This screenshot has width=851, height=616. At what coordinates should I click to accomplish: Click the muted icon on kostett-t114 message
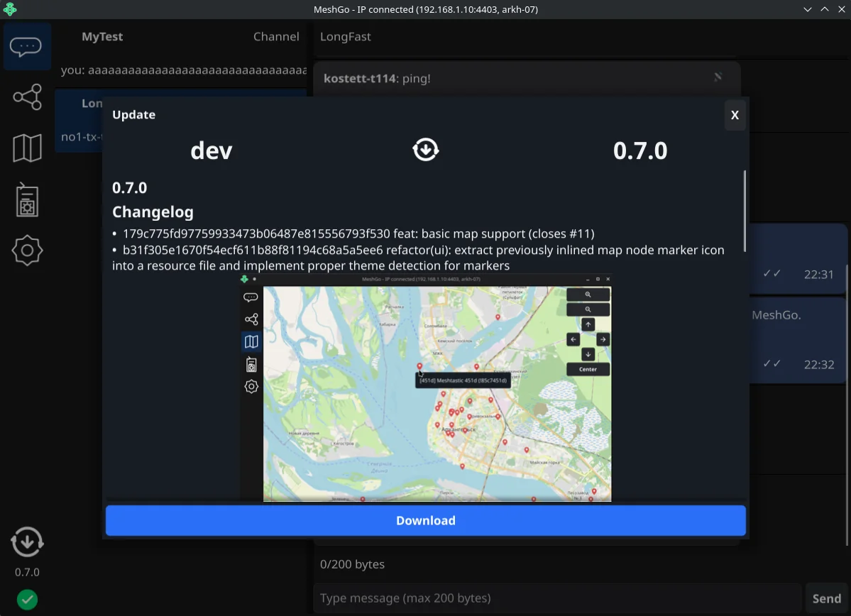coord(718,77)
